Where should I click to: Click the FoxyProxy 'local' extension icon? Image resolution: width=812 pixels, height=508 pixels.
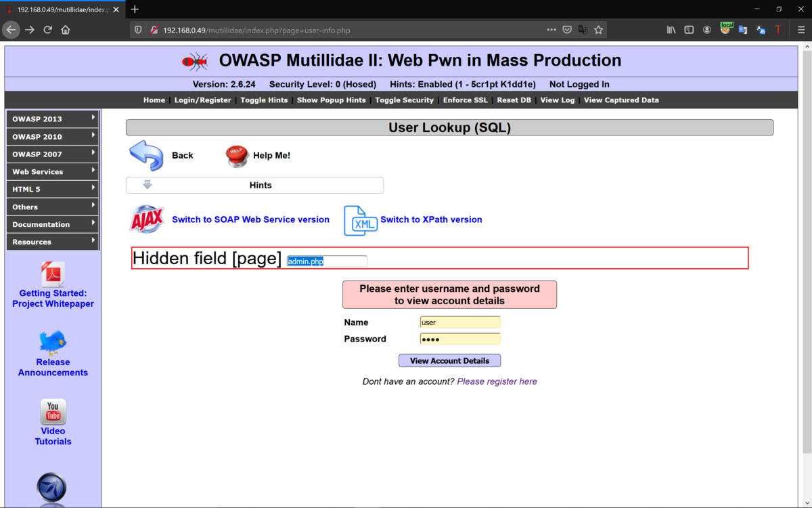point(725,28)
